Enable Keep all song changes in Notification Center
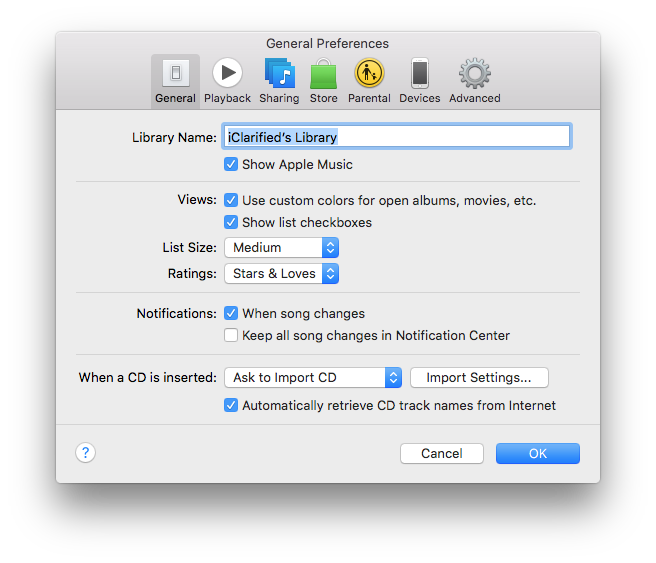Viewport: 656px width, 563px height. 231,335
